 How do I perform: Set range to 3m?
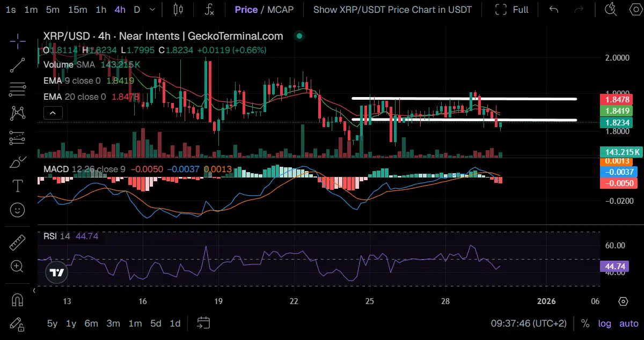pos(113,323)
